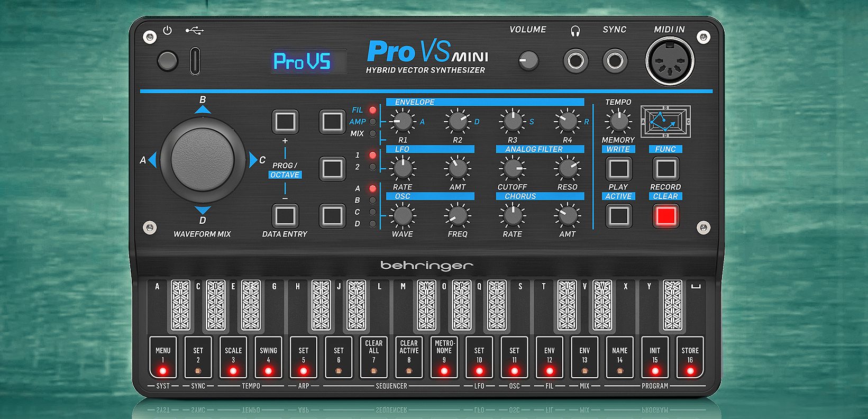Viewport: 868px width, 419px height.
Task: Click the ProVS blue display screen
Action: [309, 61]
